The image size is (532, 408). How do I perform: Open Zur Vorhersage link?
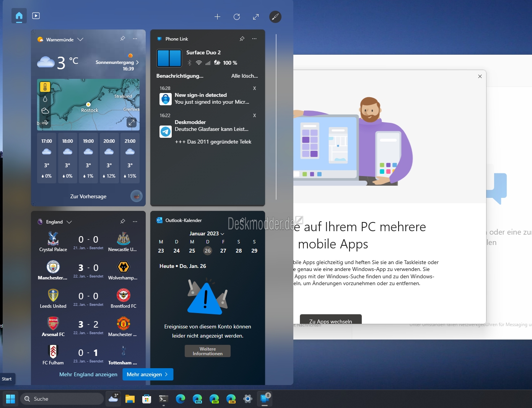[88, 196]
